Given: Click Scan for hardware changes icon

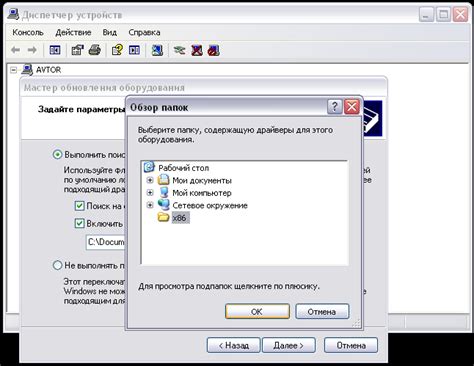Looking at the screenshot, I should pyautogui.click(x=157, y=50).
